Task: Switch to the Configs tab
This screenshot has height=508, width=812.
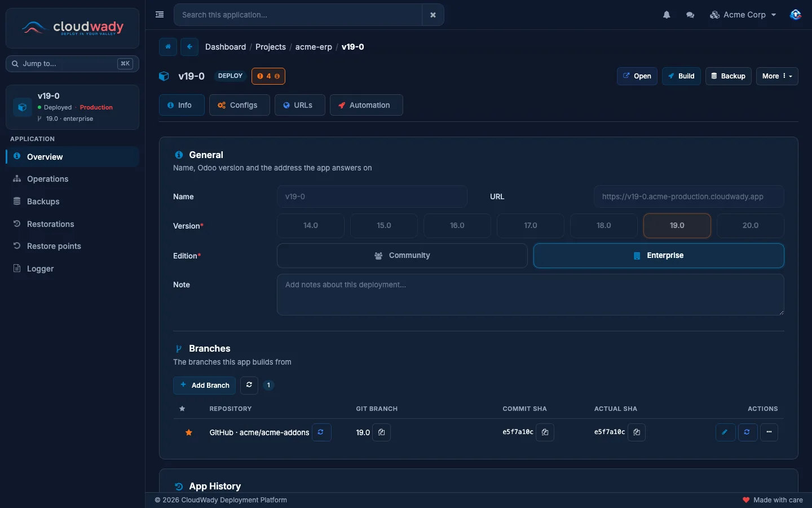Action: [x=239, y=105]
